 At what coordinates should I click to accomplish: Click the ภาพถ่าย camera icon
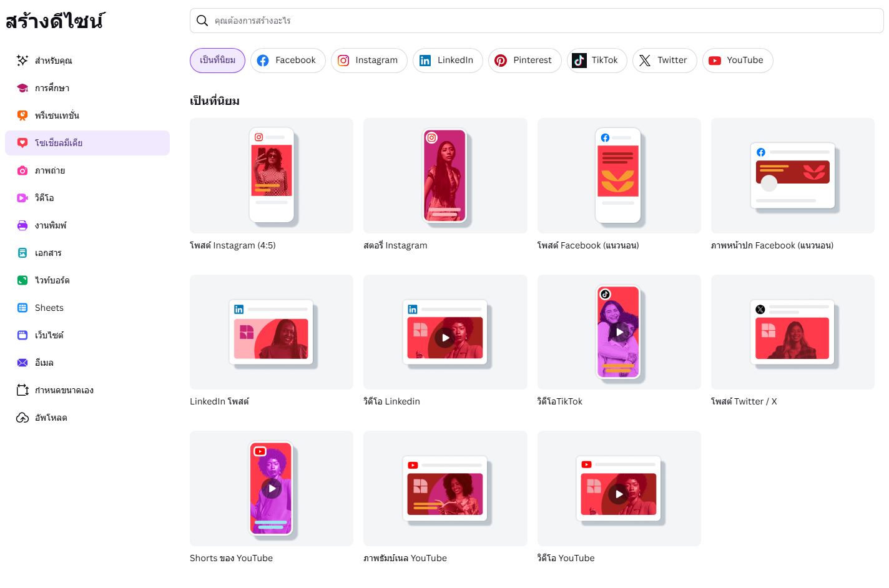click(22, 170)
